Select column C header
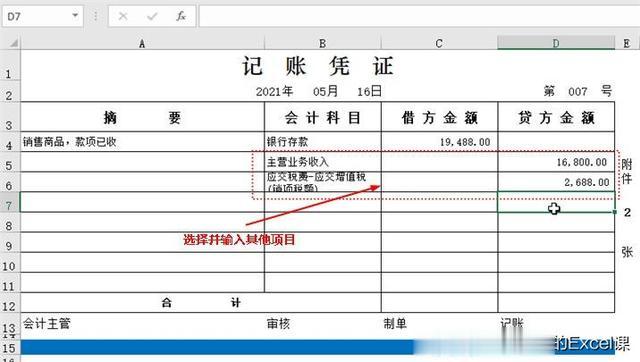 pos(439,43)
